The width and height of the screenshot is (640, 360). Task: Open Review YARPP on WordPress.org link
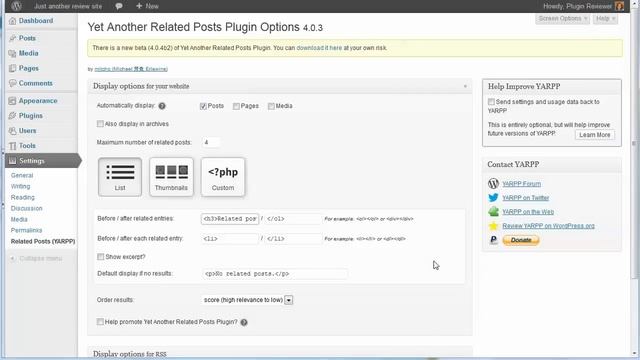click(x=549, y=226)
